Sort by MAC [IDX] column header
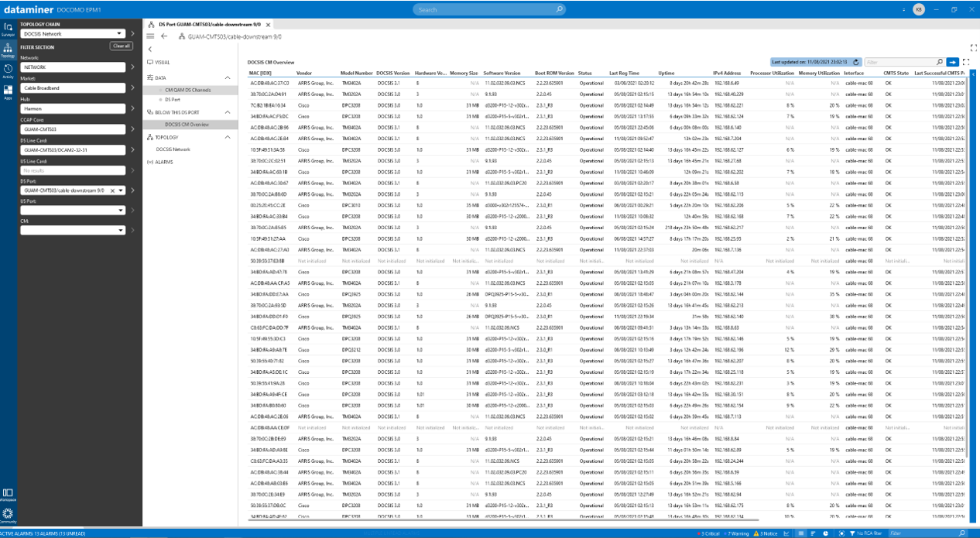This screenshot has height=538, width=980. (259, 73)
